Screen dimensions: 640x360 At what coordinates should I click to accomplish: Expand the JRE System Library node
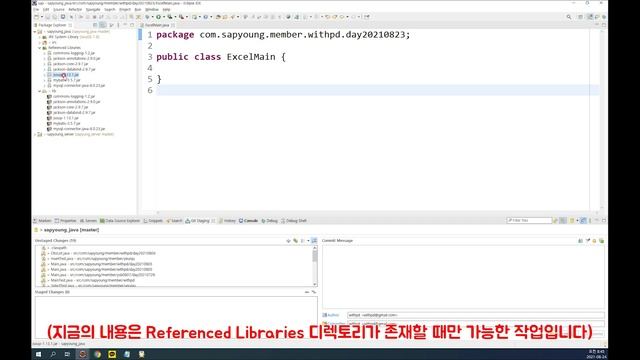[x=40, y=37]
